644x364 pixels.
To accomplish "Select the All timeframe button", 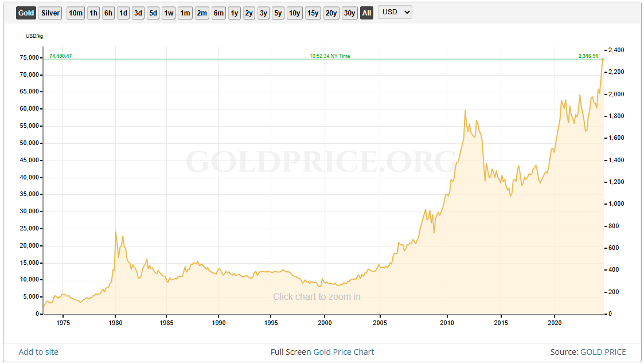I will pos(366,12).
